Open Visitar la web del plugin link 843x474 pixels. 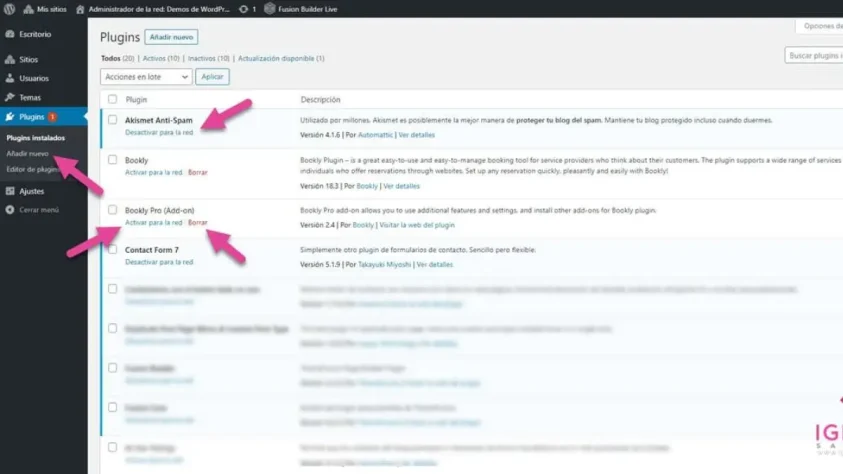click(x=417, y=225)
